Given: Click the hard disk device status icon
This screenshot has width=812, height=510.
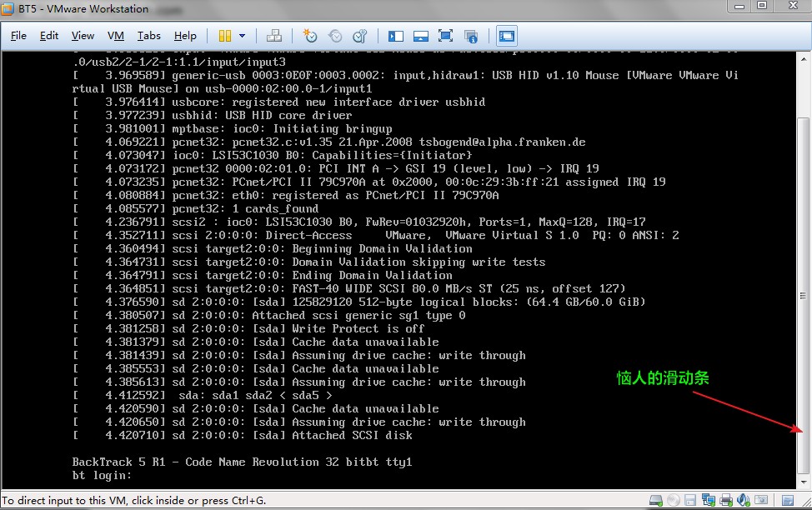Looking at the screenshot, I should tap(656, 500).
